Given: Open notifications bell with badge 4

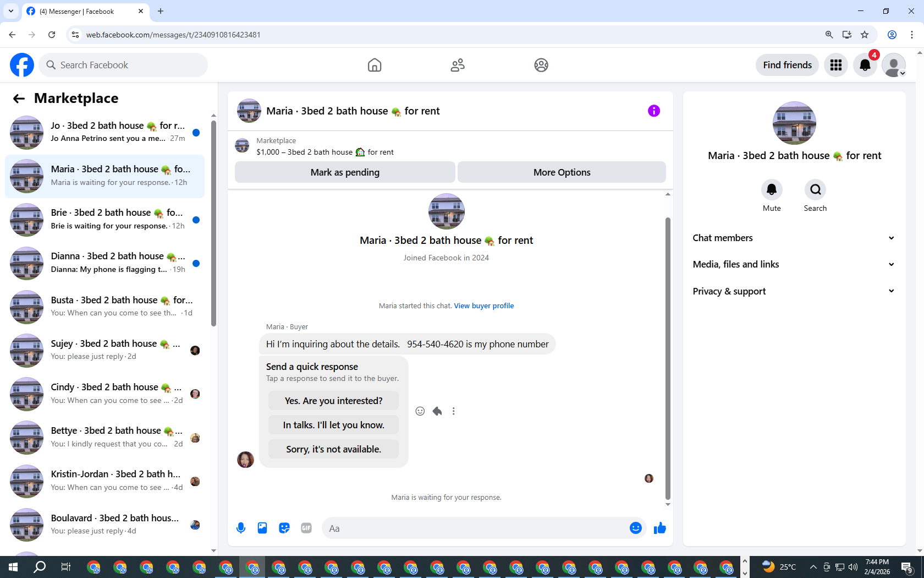Looking at the screenshot, I should (865, 65).
